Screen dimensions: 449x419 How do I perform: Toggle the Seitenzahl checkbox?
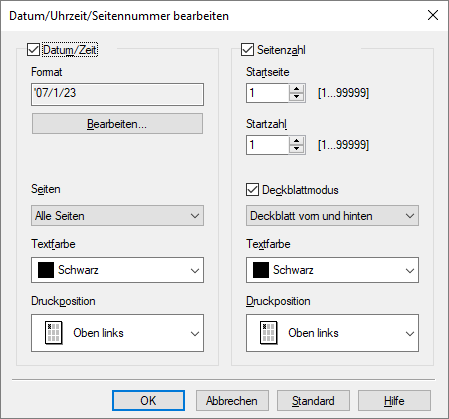(x=247, y=50)
